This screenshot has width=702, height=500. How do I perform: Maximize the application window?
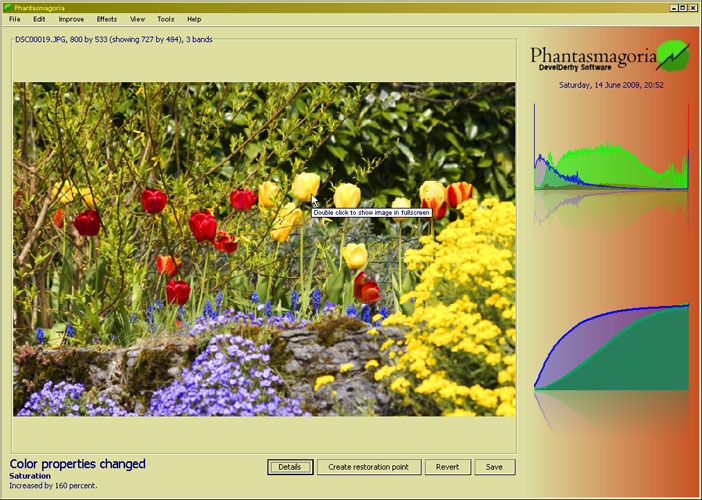pos(679,6)
